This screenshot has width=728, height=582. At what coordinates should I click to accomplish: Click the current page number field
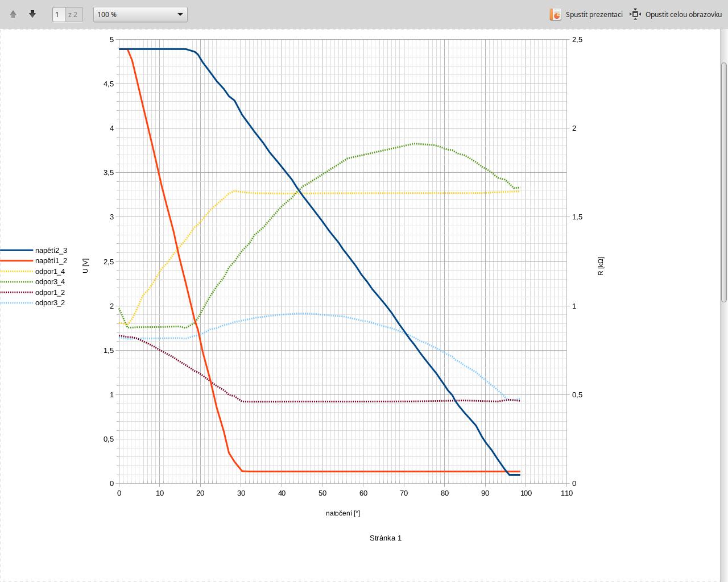pos(59,14)
